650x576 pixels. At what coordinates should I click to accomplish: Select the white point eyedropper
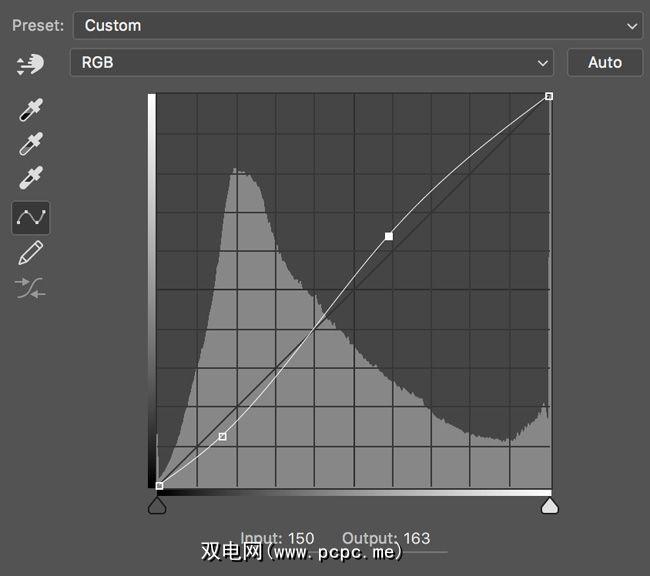pyautogui.click(x=31, y=180)
